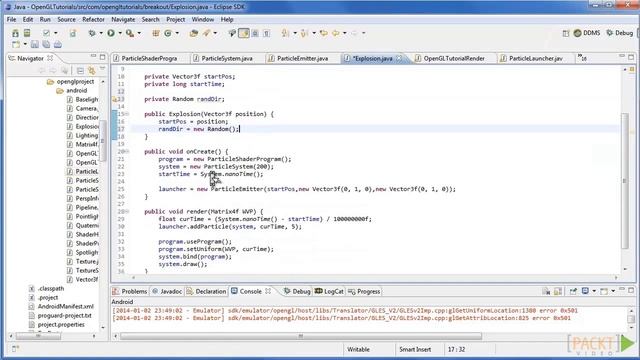
Task: Collapse All in Navigator toolbar
Action: coord(80,70)
